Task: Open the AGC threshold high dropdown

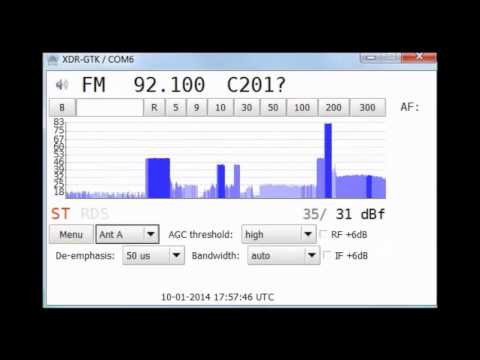Action: (279, 235)
